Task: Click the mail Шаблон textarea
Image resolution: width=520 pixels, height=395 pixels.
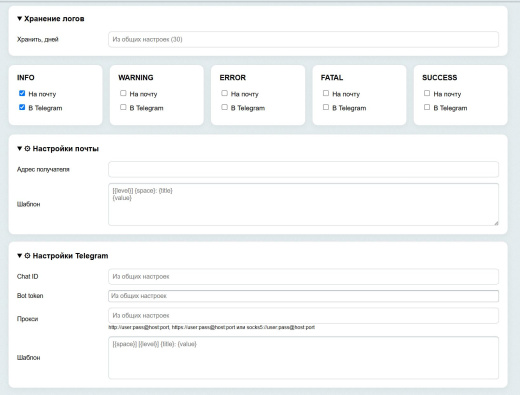Action: point(303,204)
